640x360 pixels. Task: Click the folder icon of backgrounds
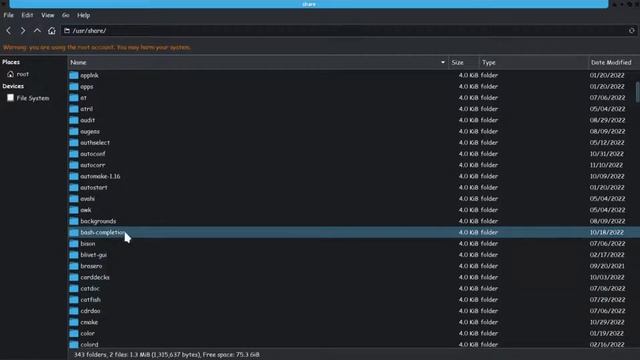(73, 221)
